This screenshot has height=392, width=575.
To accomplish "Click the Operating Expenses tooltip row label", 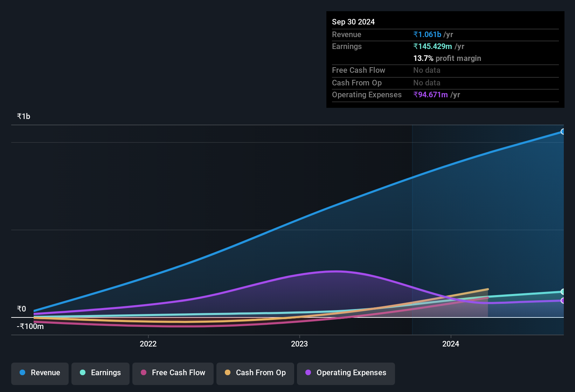I will [367, 94].
